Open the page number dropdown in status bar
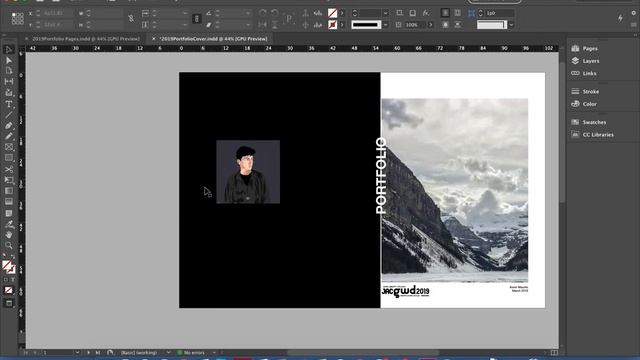 point(77,353)
